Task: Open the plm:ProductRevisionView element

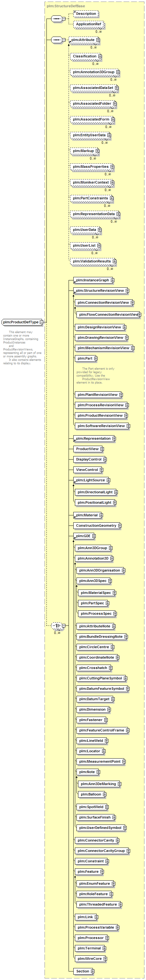Action: pos(100,415)
